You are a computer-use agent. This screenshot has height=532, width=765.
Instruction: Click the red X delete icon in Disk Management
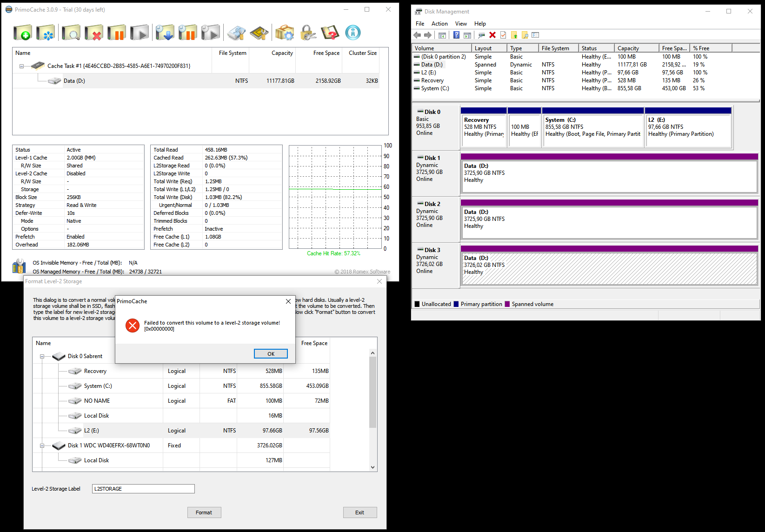point(492,35)
